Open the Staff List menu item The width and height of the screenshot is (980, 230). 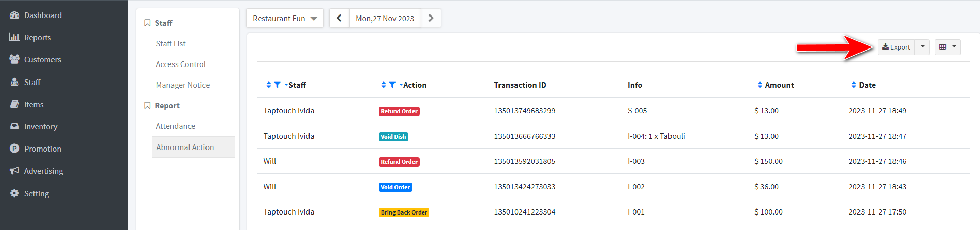[x=171, y=44]
